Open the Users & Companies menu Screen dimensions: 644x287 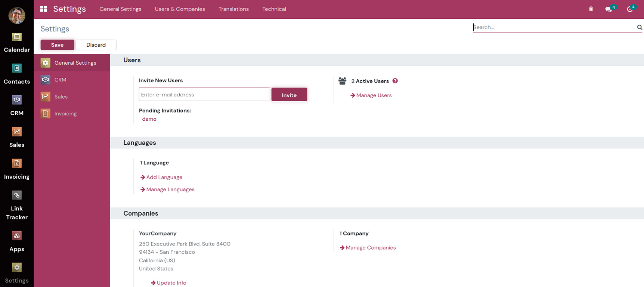tap(180, 9)
